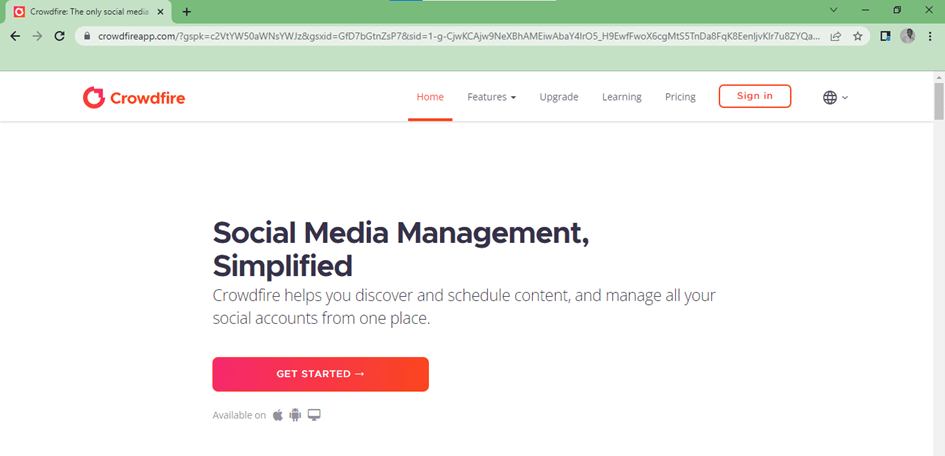945x456 pixels.
Task: Click the browser forward arrow
Action: [37, 36]
